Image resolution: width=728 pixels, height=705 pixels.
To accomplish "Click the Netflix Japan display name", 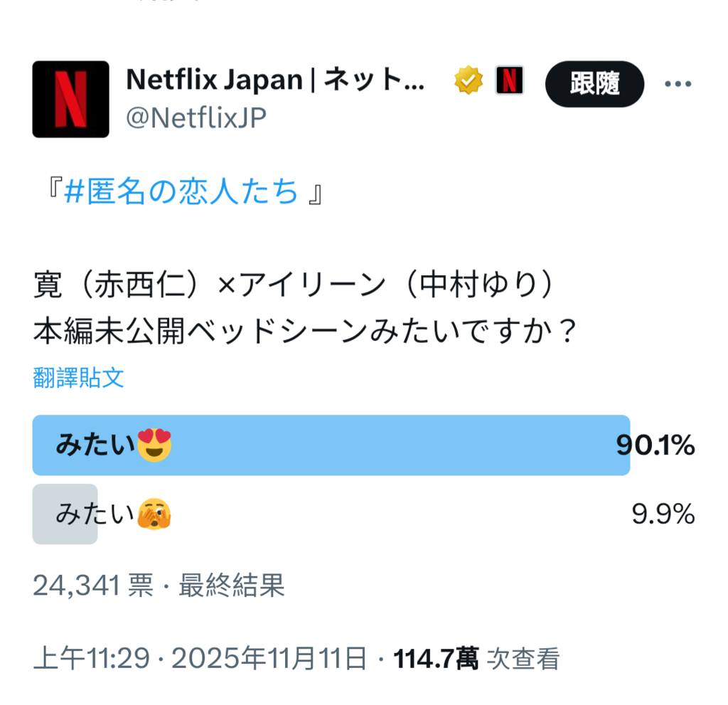I will pos(276,80).
